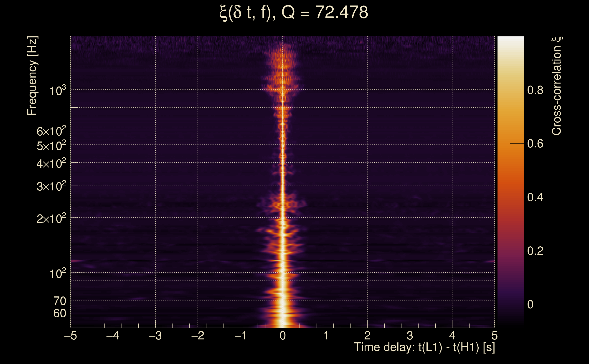589x364 pixels.
Task: Click the 10³ frequency tick label
Action: click(x=58, y=91)
